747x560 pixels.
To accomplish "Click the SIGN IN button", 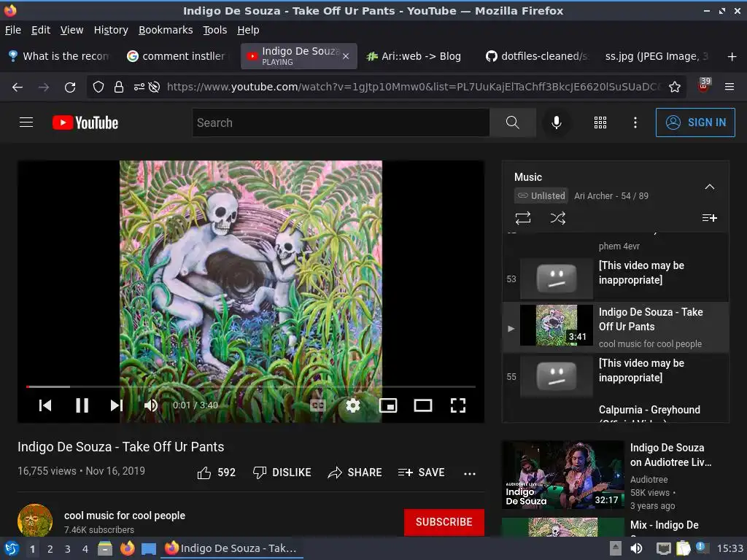I will click(695, 122).
